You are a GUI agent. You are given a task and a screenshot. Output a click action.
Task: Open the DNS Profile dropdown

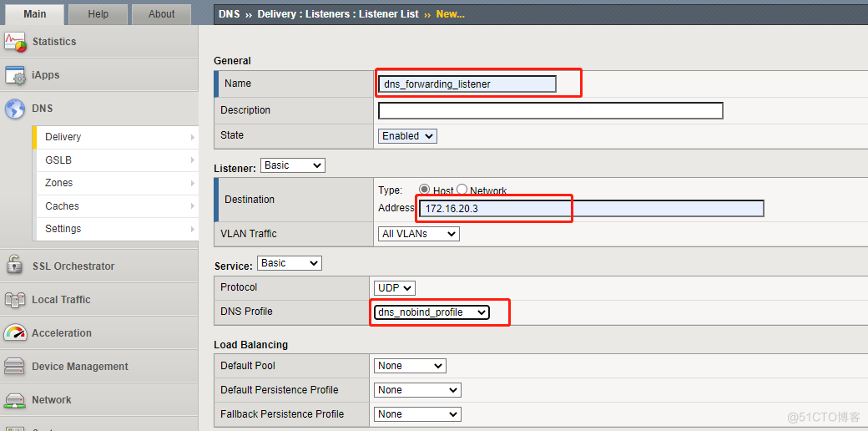pyautogui.click(x=431, y=312)
